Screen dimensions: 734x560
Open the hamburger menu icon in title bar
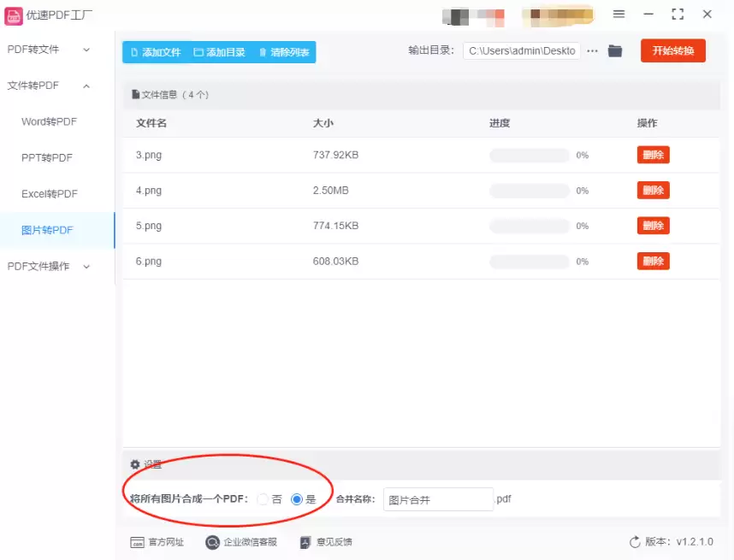pyautogui.click(x=619, y=15)
